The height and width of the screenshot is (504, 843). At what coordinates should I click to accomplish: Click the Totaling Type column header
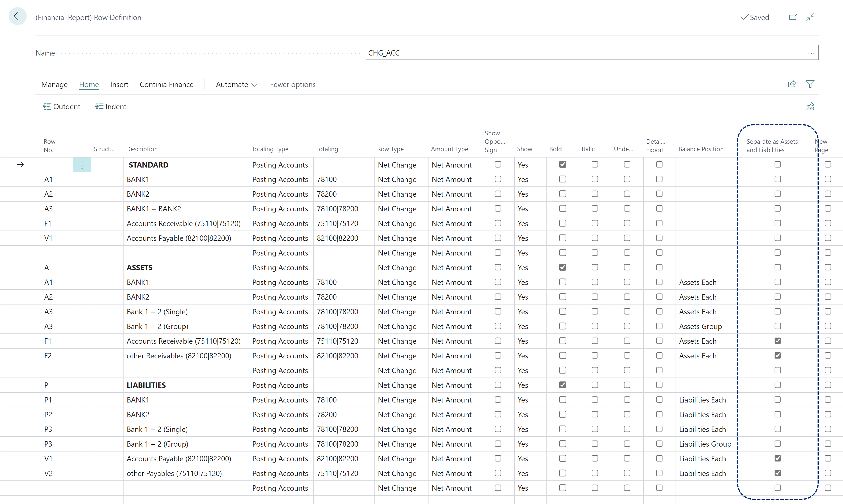pos(270,149)
